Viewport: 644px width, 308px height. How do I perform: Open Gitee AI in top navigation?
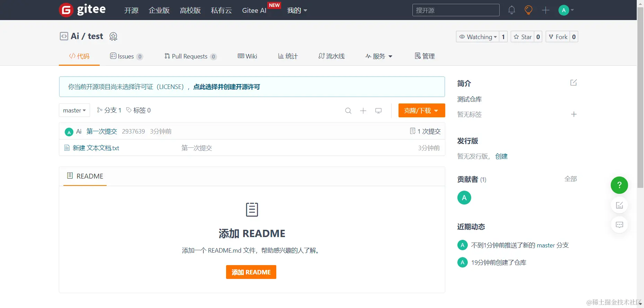[x=254, y=10]
